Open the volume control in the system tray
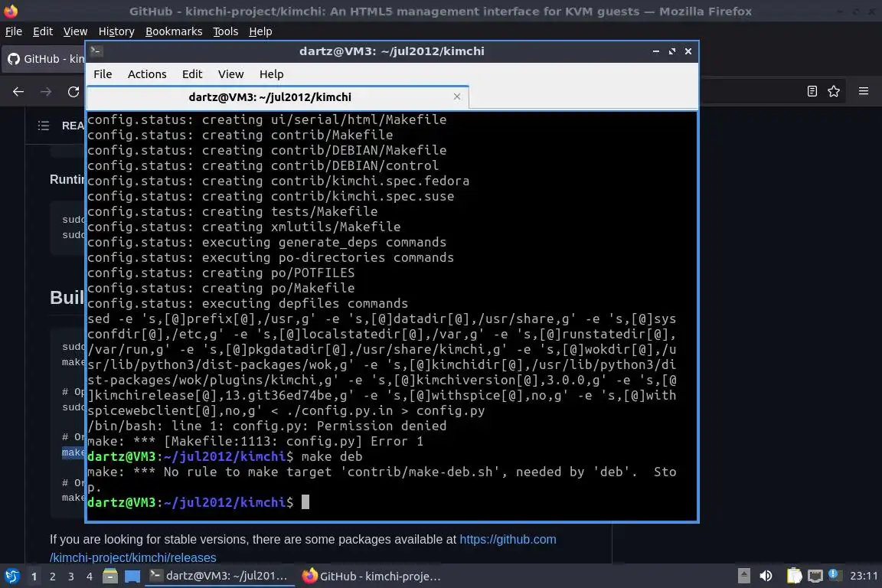 [766, 576]
